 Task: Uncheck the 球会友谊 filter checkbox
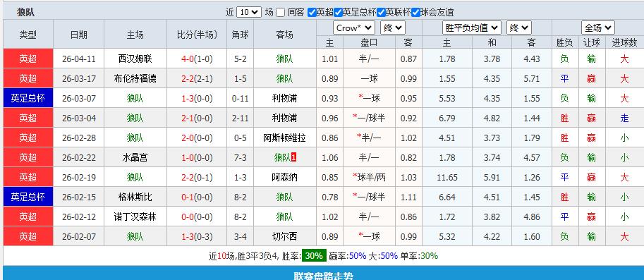pyautogui.click(x=415, y=12)
